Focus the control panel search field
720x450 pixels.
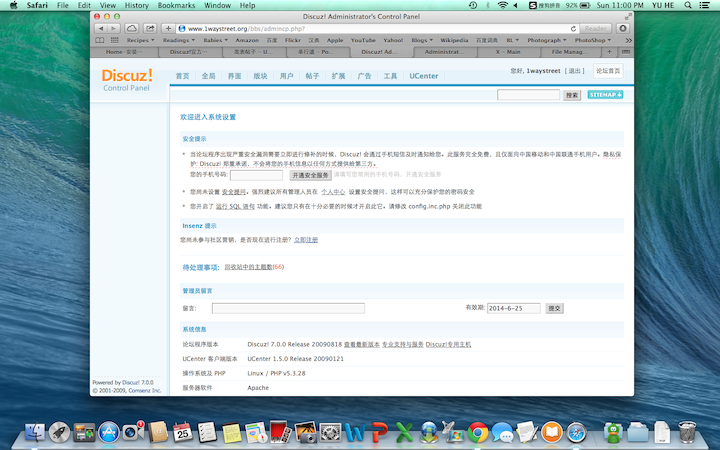click(x=528, y=95)
